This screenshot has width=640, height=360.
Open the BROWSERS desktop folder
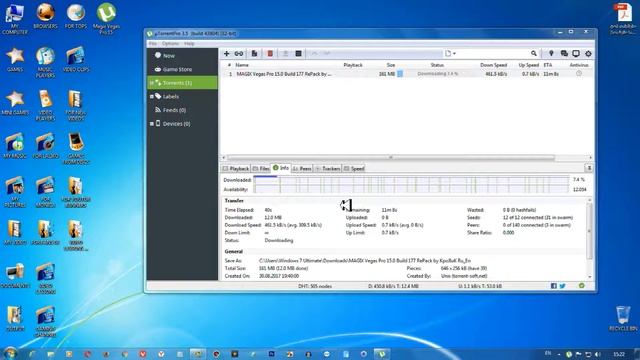pos(45,16)
